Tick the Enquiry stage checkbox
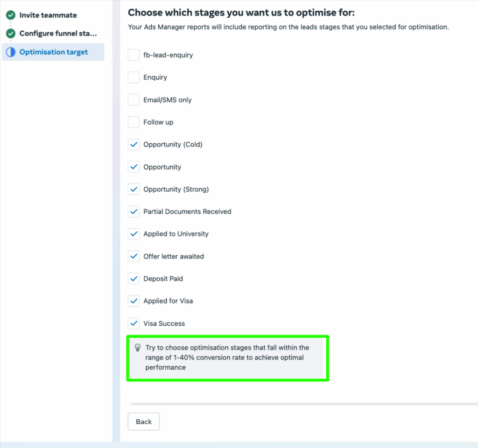 pyautogui.click(x=134, y=77)
